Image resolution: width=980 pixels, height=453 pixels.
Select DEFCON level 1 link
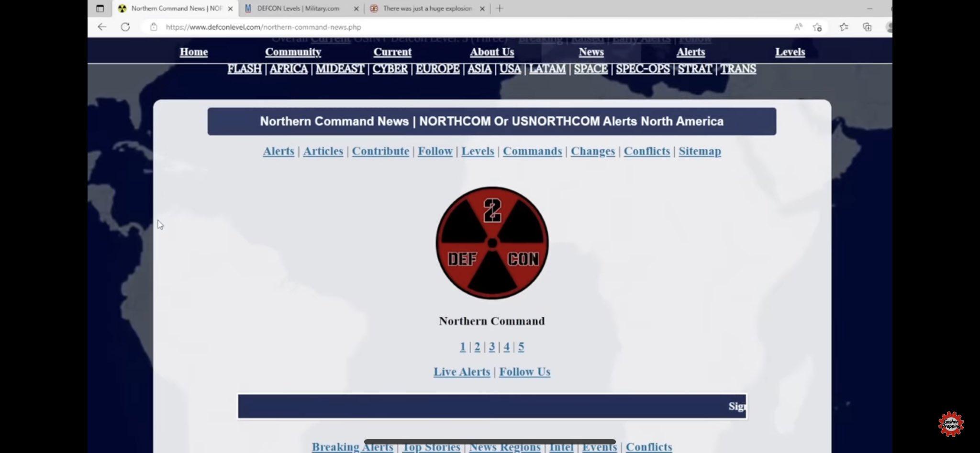[x=463, y=347]
